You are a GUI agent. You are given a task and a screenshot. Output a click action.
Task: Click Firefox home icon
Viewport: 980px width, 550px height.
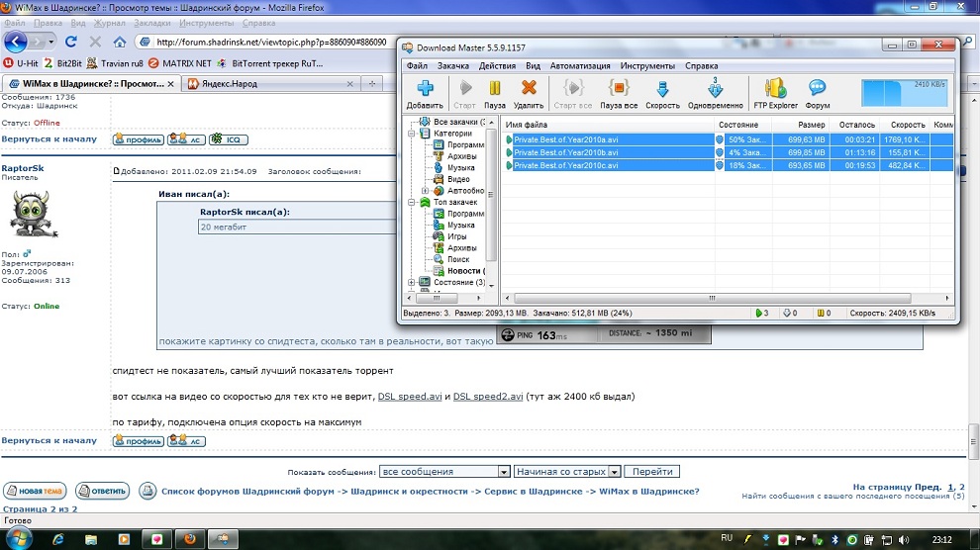120,42
